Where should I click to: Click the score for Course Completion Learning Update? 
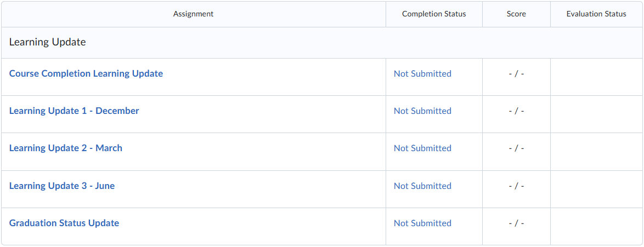516,73
